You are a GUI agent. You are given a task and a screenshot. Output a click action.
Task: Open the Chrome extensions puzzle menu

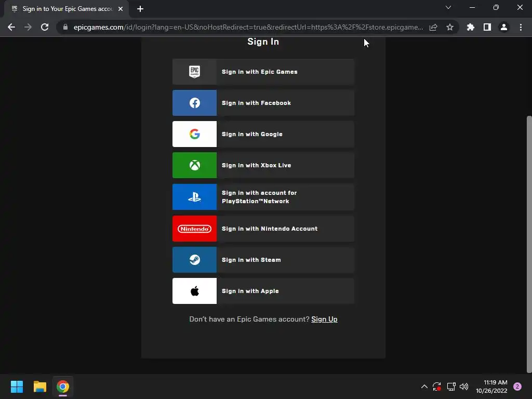click(471, 27)
